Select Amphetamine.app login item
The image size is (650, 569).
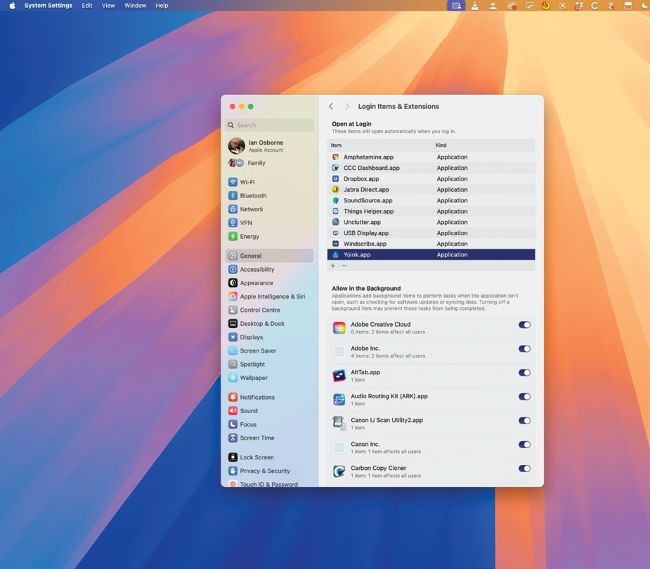[431, 157]
